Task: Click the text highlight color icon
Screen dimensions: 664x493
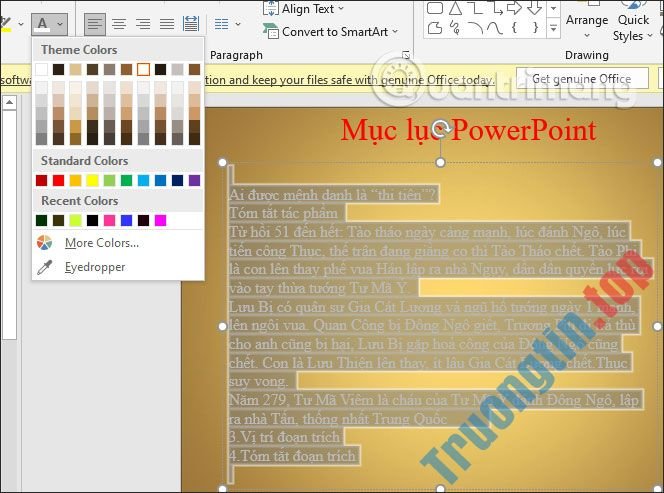Action: tap(6, 25)
